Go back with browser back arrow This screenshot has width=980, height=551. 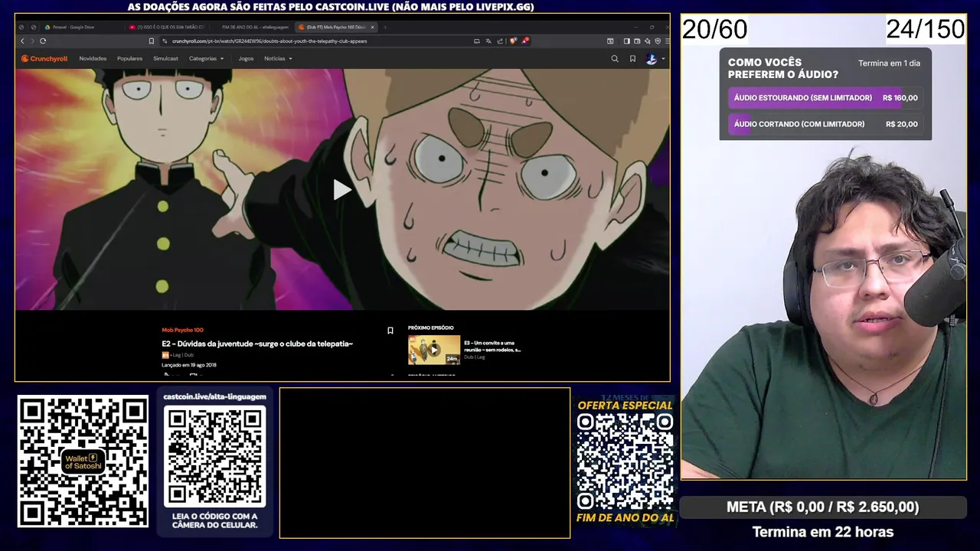point(22,41)
